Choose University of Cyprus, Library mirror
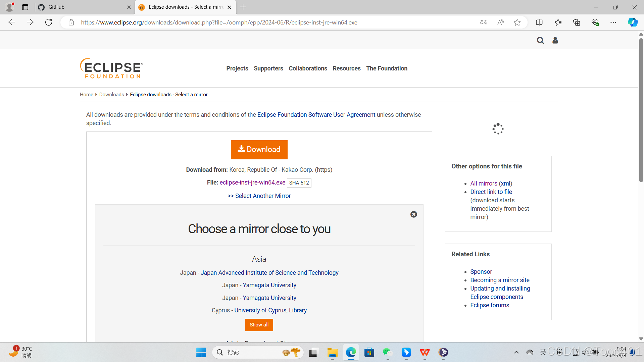 pyautogui.click(x=270, y=310)
